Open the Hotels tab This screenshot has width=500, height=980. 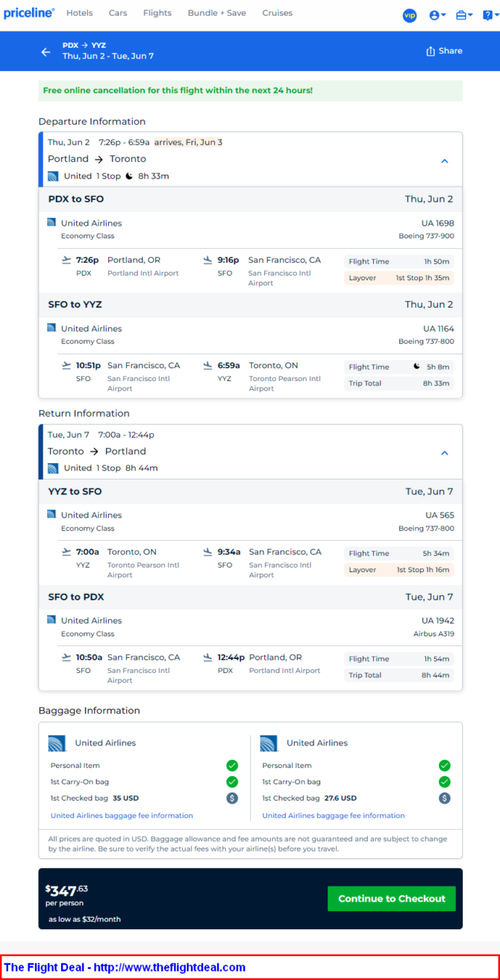pos(79,13)
